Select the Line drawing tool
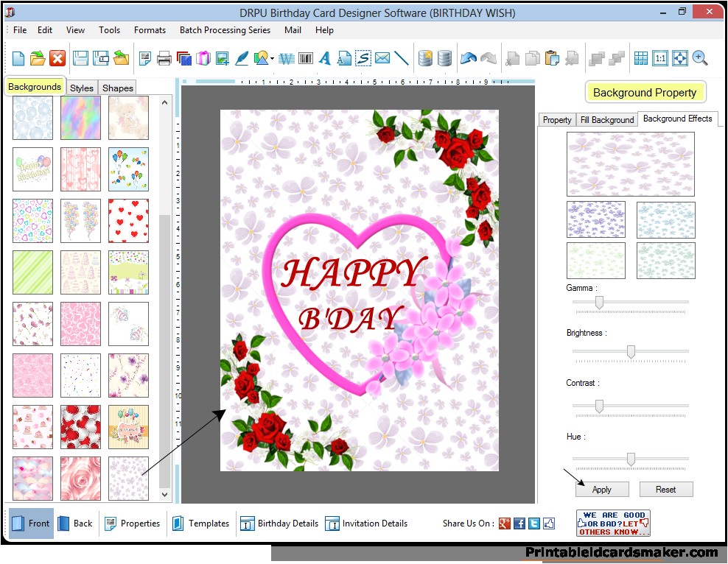This screenshot has width=728, height=564. pos(400,57)
